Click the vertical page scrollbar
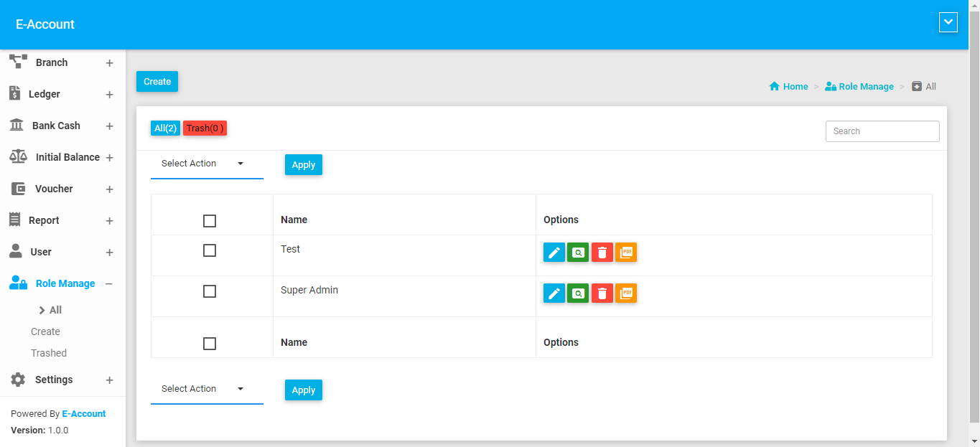 pos(974,215)
